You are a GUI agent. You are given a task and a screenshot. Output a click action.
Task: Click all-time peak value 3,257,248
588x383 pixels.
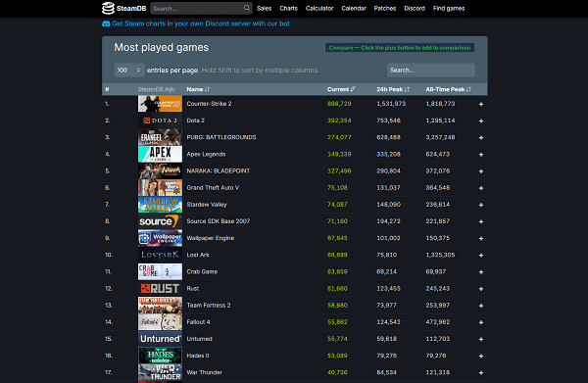[440, 137]
